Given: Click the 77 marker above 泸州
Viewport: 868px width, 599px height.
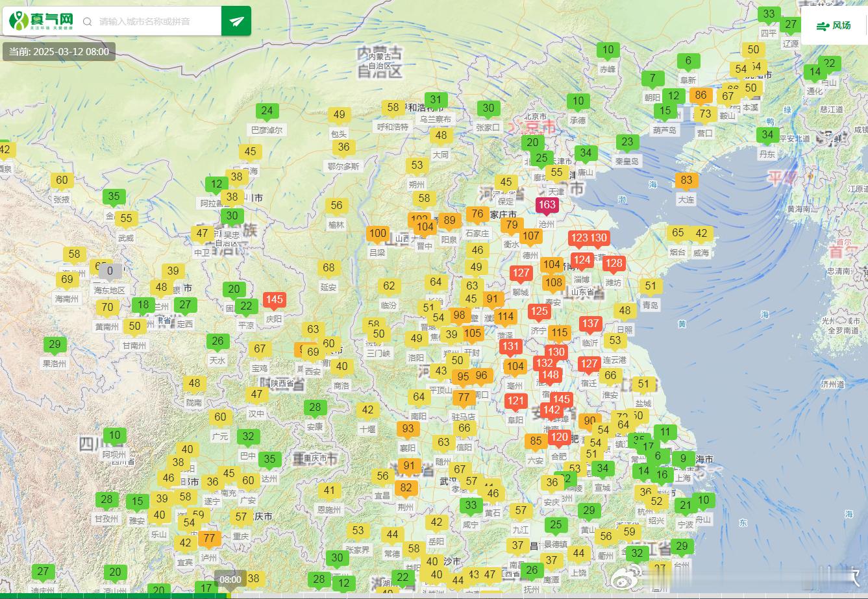Looking at the screenshot, I should [209, 539].
